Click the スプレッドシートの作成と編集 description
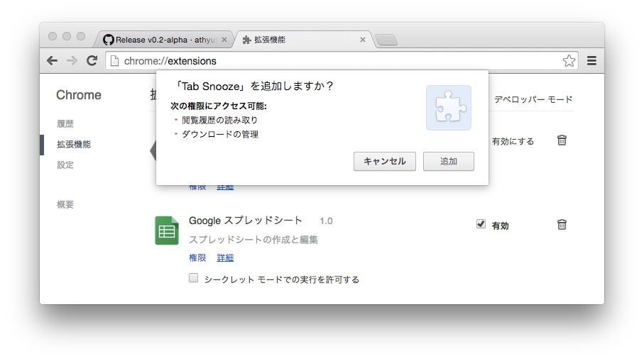644x361 pixels. point(253,240)
